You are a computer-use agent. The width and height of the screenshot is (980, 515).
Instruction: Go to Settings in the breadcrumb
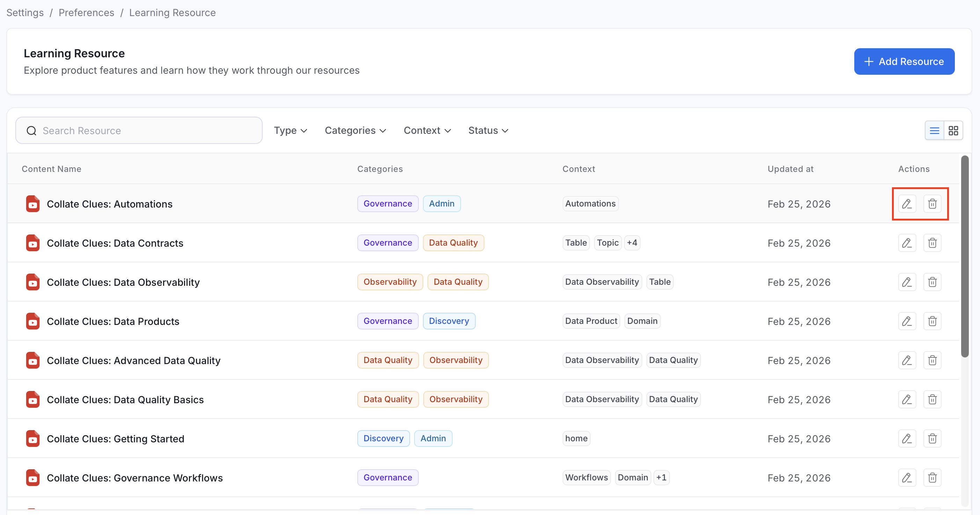[x=25, y=13]
